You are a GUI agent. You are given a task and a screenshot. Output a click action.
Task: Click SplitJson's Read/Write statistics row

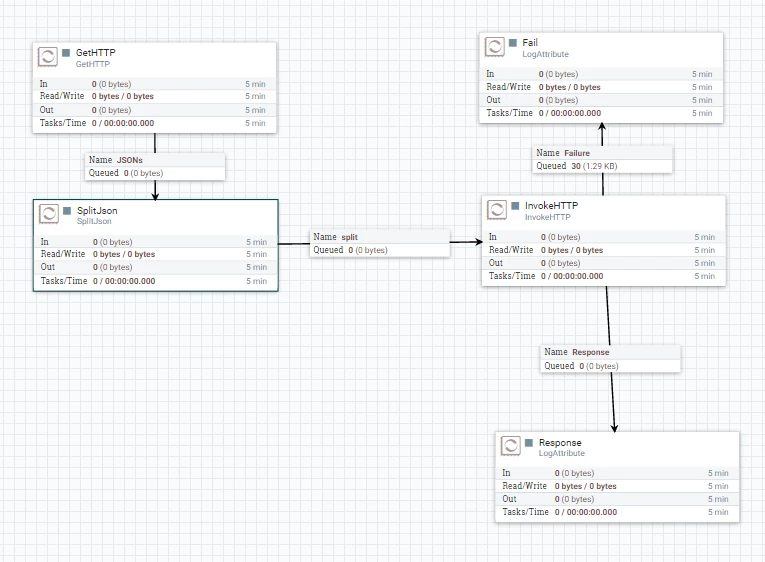pyautogui.click(x=156, y=254)
